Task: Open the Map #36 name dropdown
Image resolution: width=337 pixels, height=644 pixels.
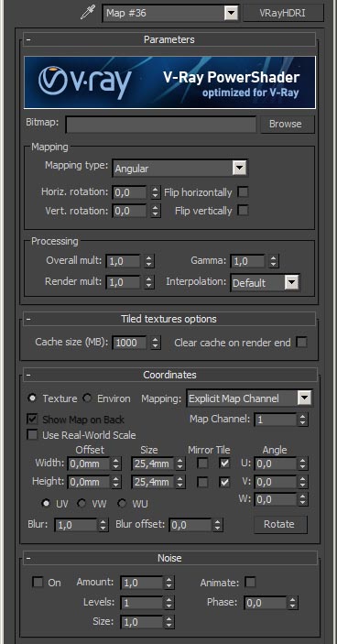Action: point(231,13)
